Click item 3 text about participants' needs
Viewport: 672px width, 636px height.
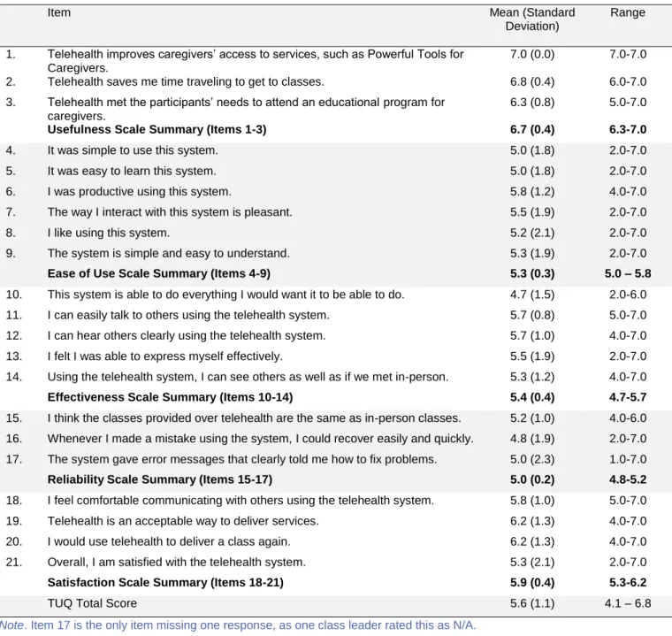tap(246, 109)
